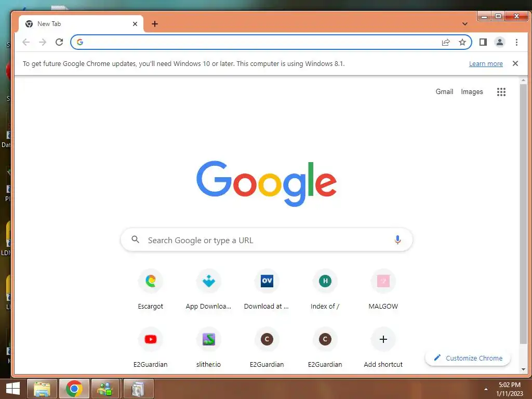Click the scrollbar down arrow
The height and width of the screenshot is (399, 532).
[x=523, y=369]
